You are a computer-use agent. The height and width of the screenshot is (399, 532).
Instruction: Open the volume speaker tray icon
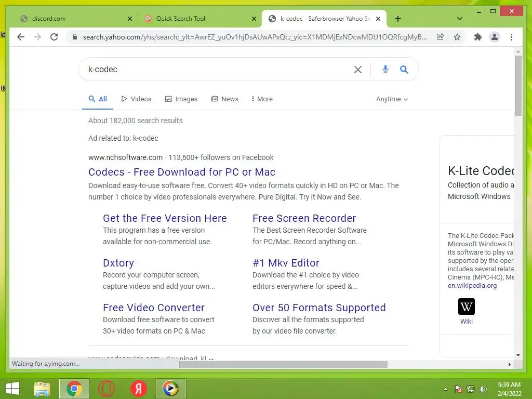tap(483, 389)
